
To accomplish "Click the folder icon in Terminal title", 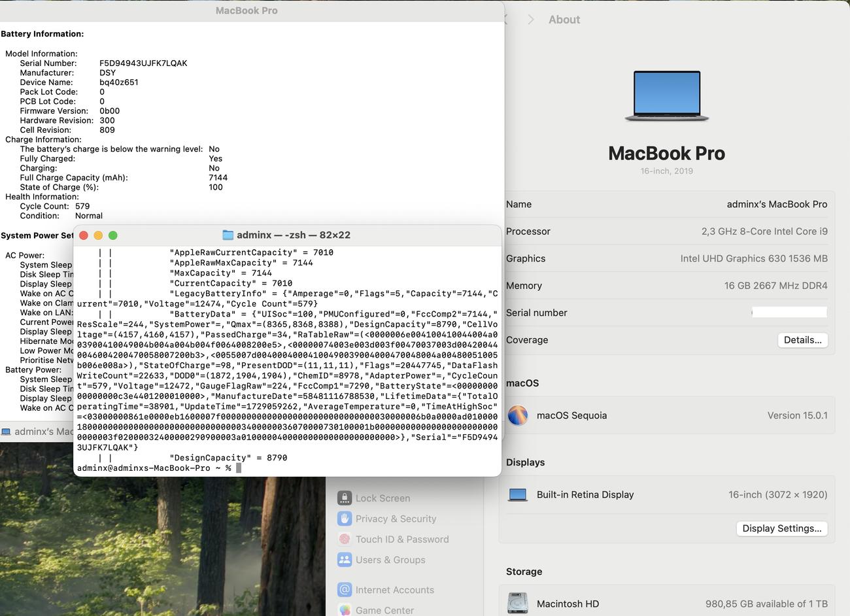I will (x=228, y=235).
